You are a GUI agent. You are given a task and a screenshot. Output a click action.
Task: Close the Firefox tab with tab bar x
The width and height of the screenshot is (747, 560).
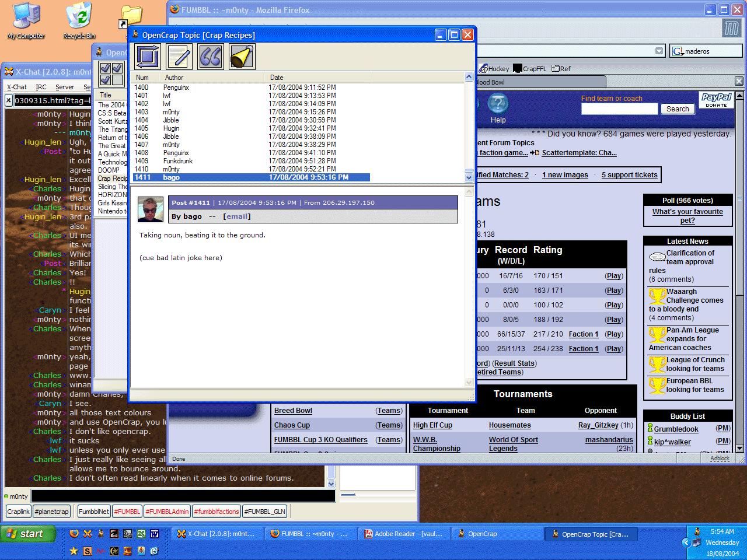point(739,82)
